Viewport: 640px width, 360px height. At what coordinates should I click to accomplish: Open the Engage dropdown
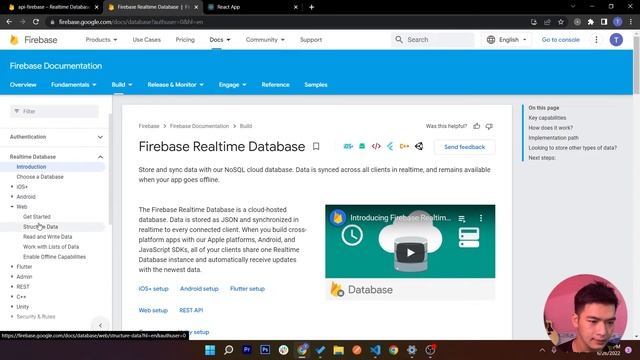[x=232, y=84]
